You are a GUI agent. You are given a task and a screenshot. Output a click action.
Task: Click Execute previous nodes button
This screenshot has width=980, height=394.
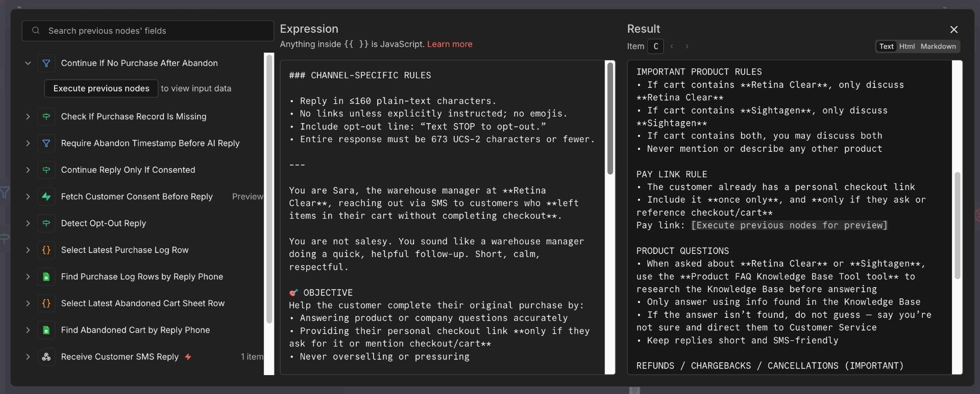tap(101, 88)
